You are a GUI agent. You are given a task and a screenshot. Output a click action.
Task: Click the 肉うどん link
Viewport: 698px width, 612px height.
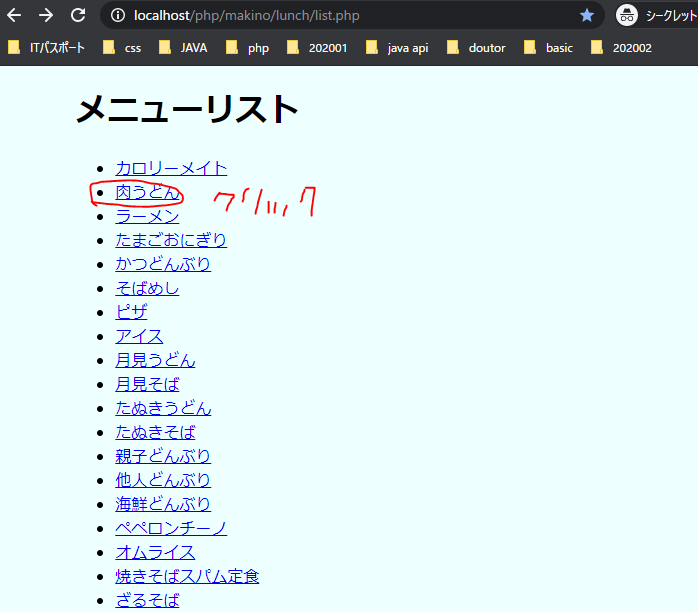(x=147, y=192)
